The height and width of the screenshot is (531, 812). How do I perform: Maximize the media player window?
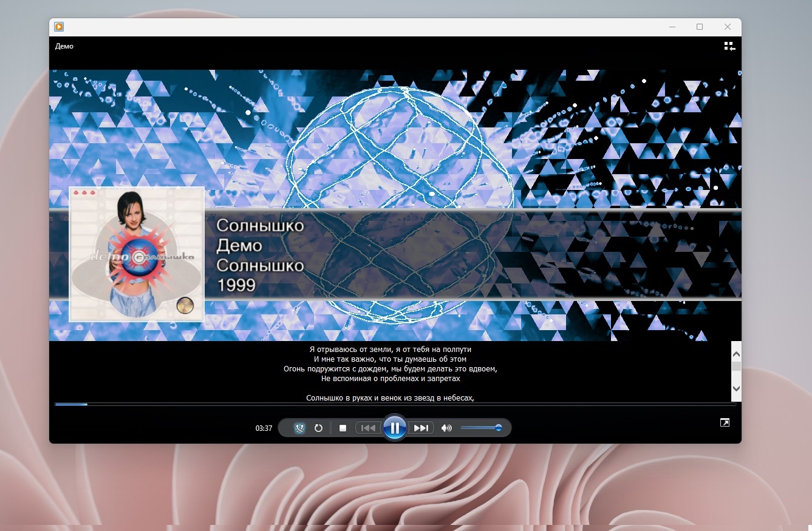point(700,27)
